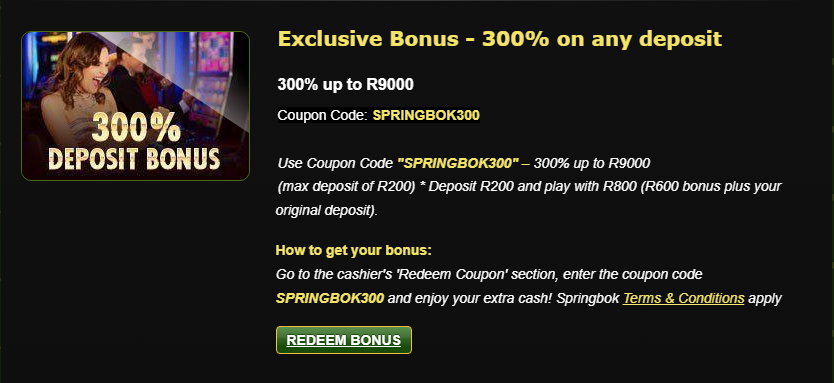Click the "original deposit)." text line

(327, 211)
